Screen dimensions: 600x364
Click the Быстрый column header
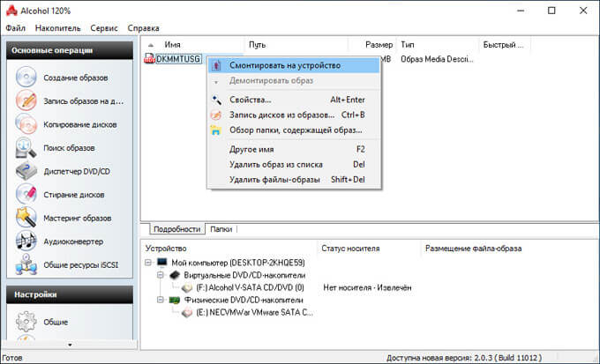(x=505, y=45)
